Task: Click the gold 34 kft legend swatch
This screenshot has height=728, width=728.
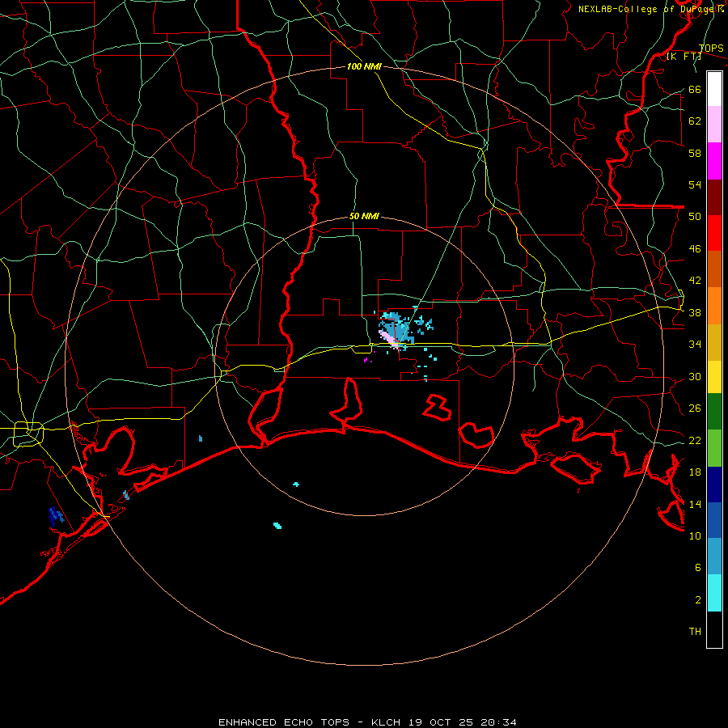Action: pos(714,342)
